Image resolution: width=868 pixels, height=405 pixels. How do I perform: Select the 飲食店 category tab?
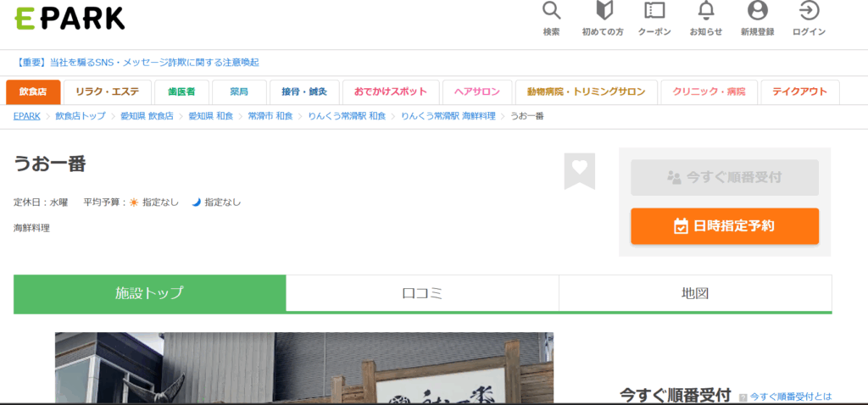33,92
